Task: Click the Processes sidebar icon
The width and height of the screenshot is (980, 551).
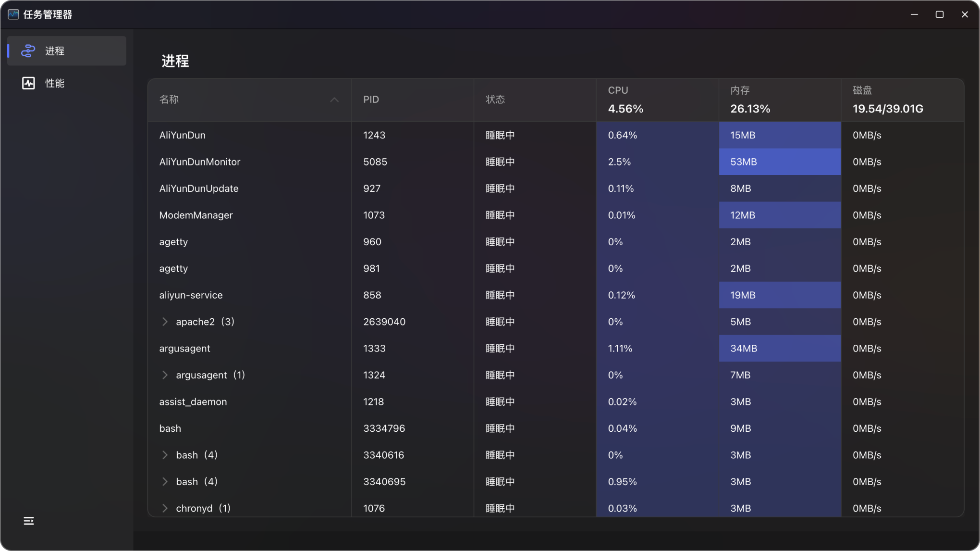Action: 28,50
